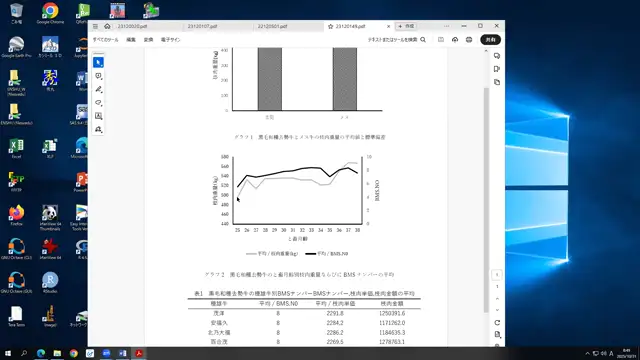Click table value 1250391.6
Image resolution: width=640 pixels, height=360 pixels.
392,313
